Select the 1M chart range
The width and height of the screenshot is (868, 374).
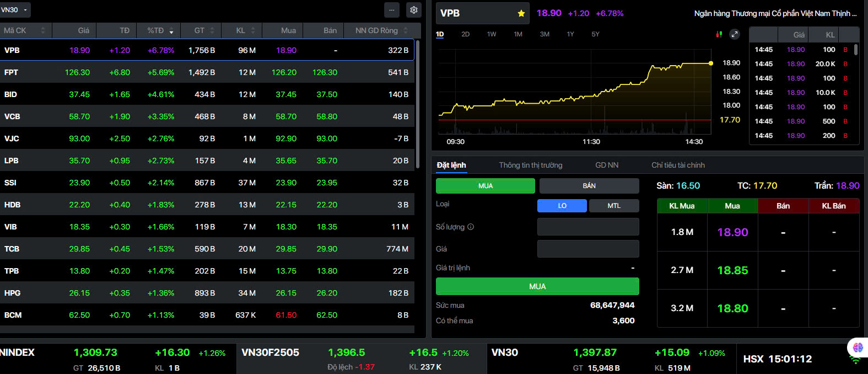point(518,34)
